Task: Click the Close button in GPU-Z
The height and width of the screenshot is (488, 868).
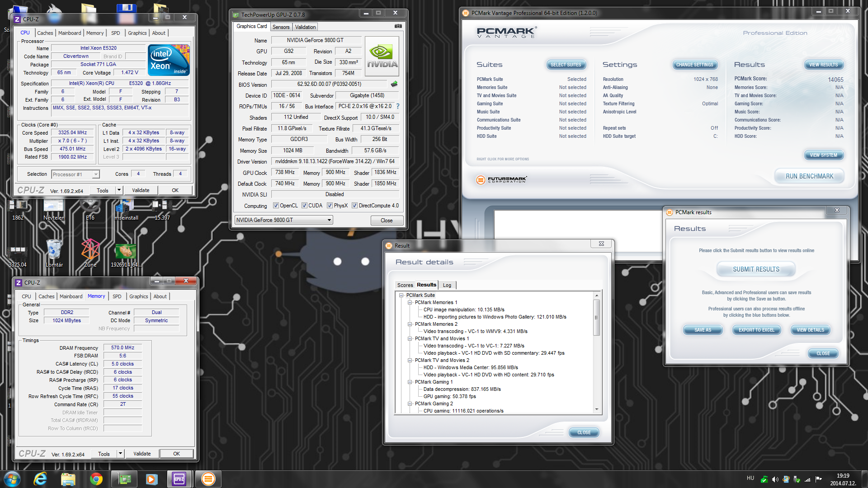Action: tap(387, 221)
